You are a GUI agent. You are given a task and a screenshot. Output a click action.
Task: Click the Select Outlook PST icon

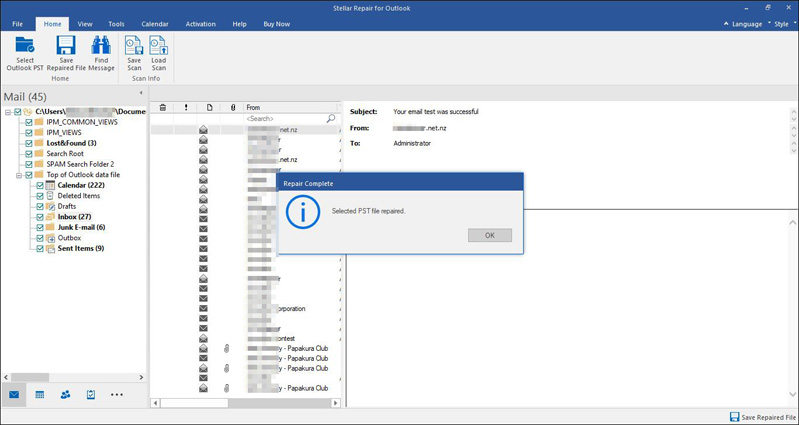click(24, 45)
